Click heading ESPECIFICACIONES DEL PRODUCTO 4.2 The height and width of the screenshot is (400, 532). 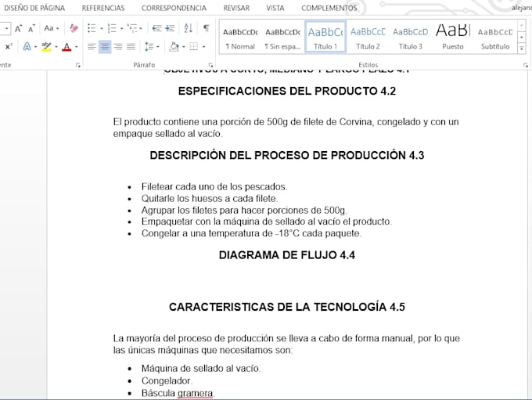(x=287, y=91)
